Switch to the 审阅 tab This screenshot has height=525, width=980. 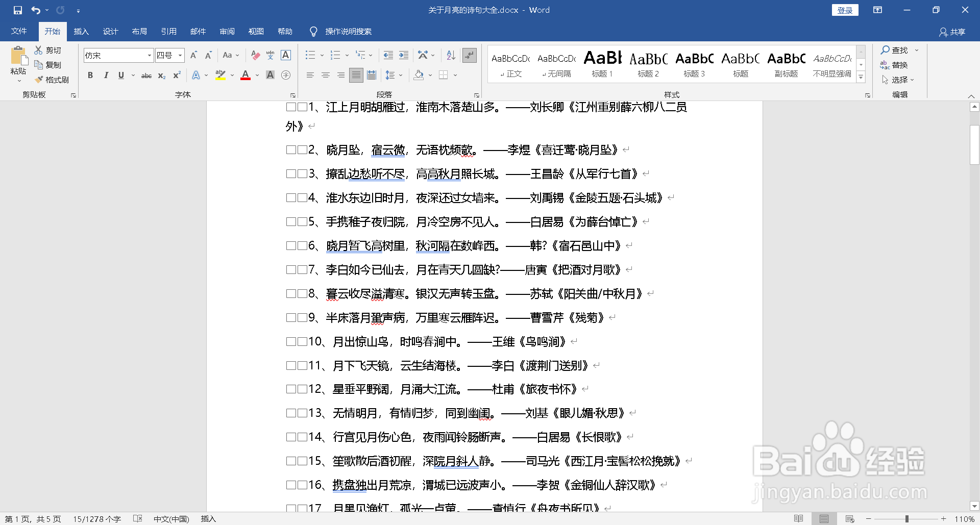pyautogui.click(x=227, y=32)
